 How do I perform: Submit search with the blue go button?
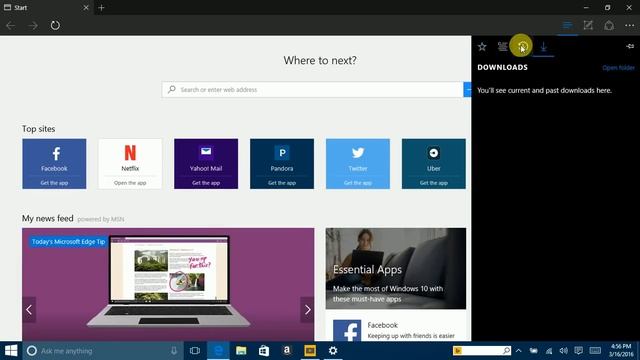coord(467,89)
